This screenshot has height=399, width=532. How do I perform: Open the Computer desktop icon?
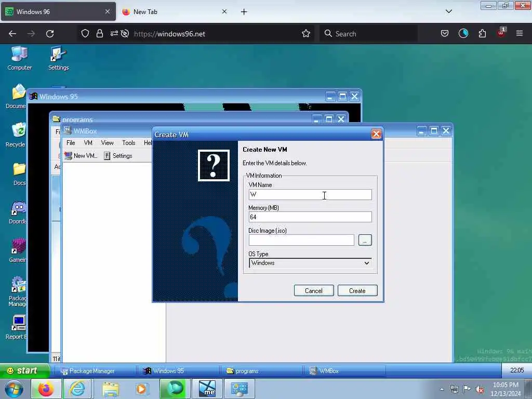(19, 58)
